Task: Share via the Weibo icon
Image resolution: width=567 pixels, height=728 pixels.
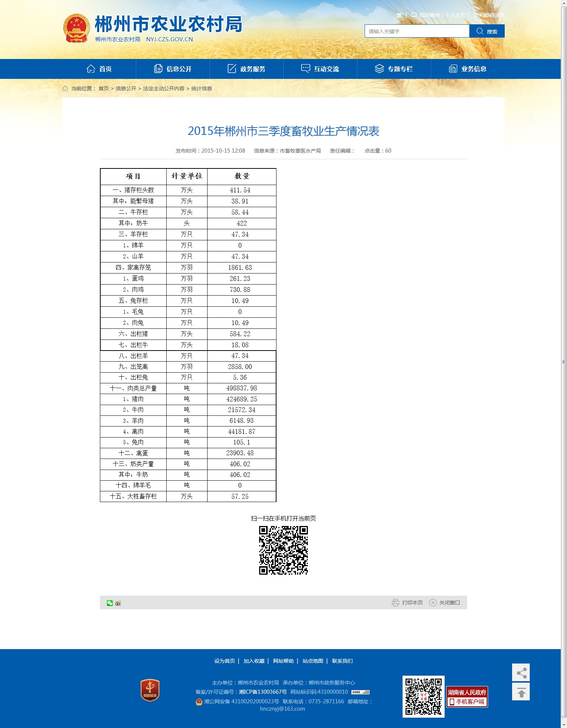Action: (x=118, y=603)
